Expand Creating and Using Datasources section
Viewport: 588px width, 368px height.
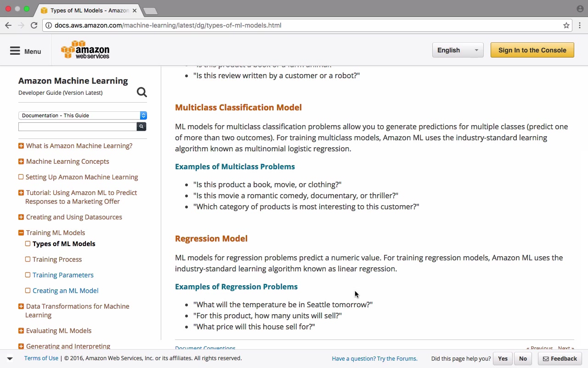click(x=21, y=217)
